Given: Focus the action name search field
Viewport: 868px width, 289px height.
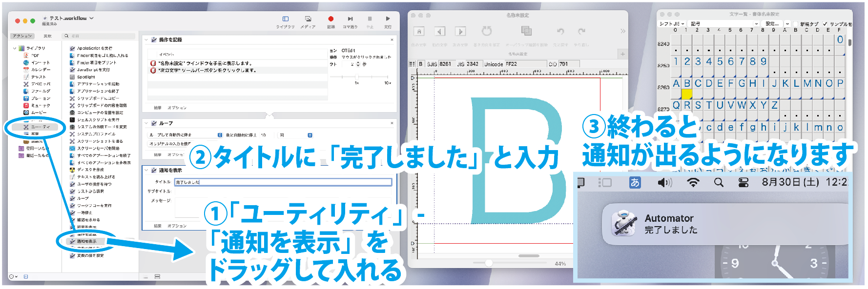Looking at the screenshot, I should [x=99, y=36].
